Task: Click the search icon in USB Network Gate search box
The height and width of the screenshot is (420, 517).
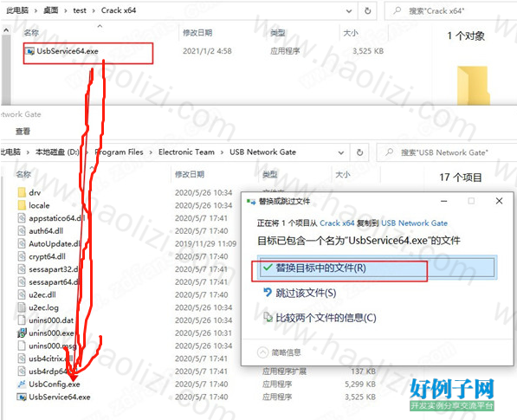Action: click(x=390, y=152)
